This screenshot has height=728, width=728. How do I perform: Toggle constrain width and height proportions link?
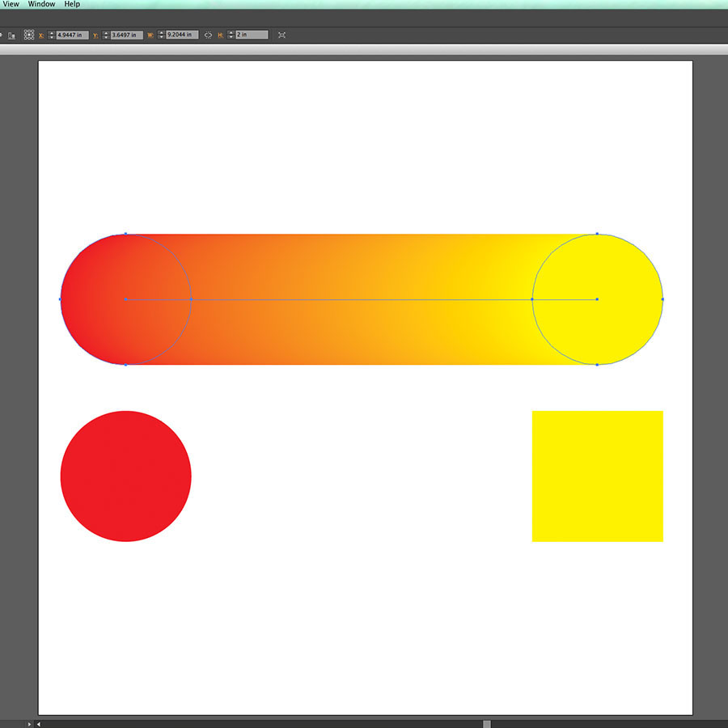[208, 35]
